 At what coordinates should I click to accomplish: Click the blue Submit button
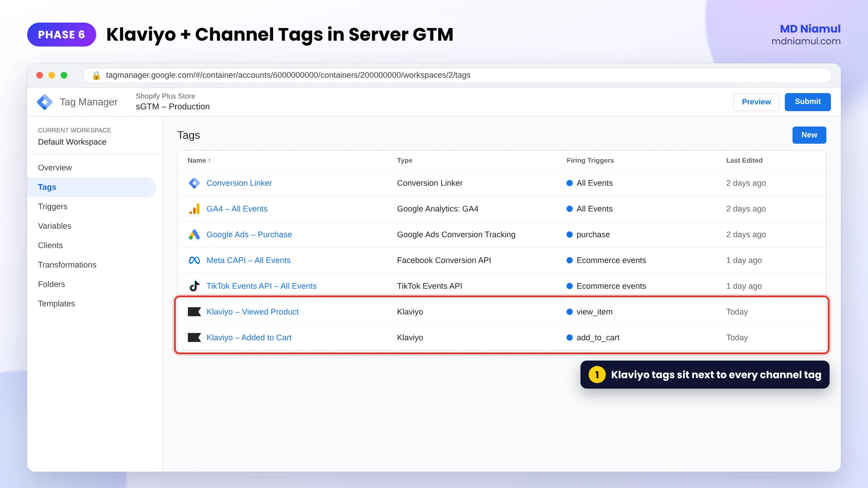(807, 102)
